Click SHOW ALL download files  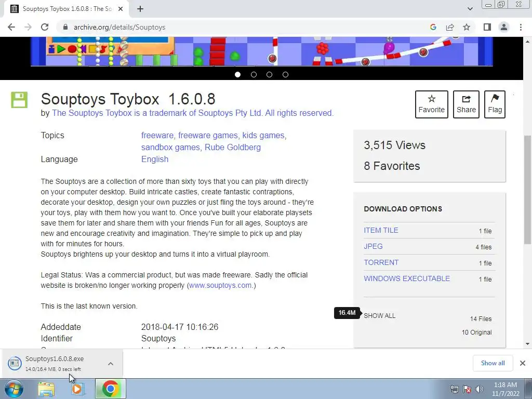click(380, 315)
